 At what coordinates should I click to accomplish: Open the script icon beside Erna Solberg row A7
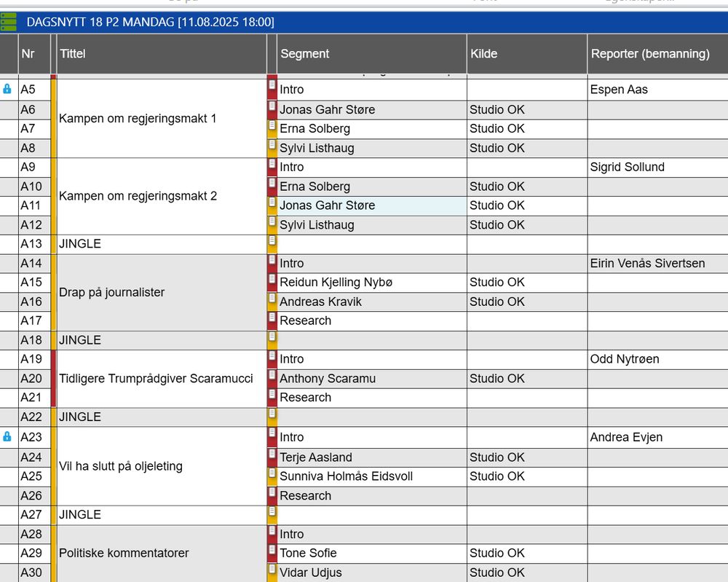point(272,125)
